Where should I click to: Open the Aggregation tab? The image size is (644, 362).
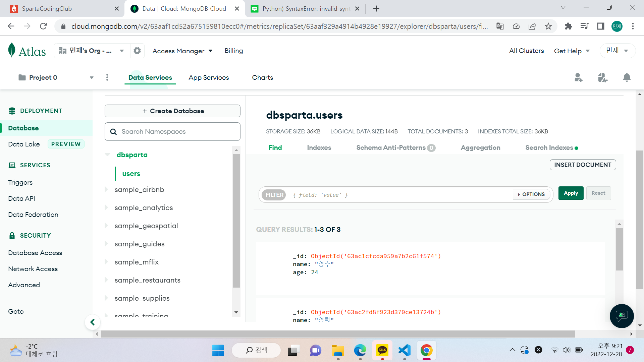click(480, 147)
